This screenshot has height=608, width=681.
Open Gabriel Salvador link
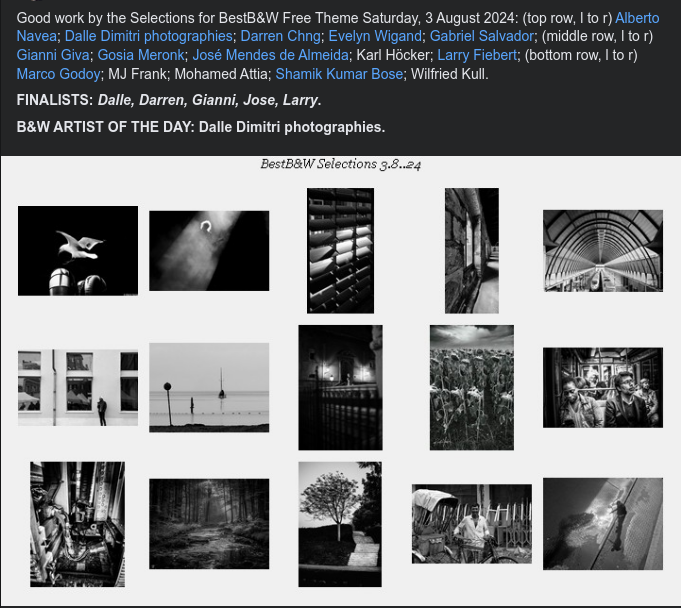(x=482, y=36)
